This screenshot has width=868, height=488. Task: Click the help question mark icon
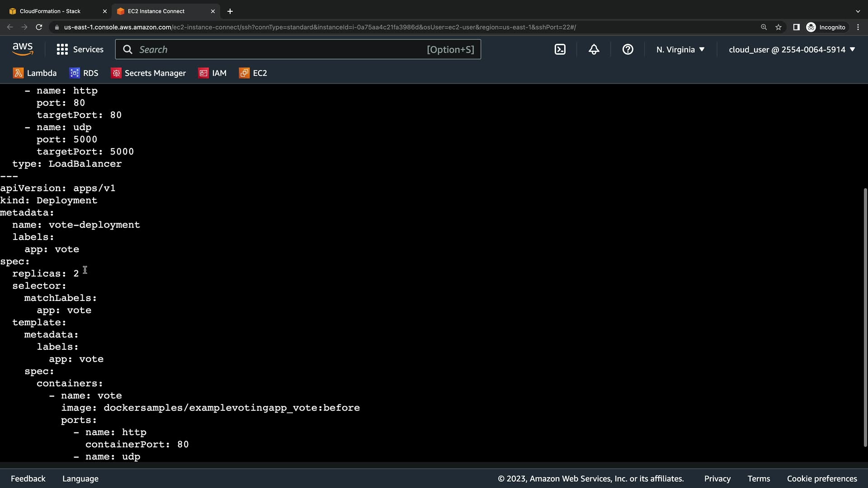point(627,50)
